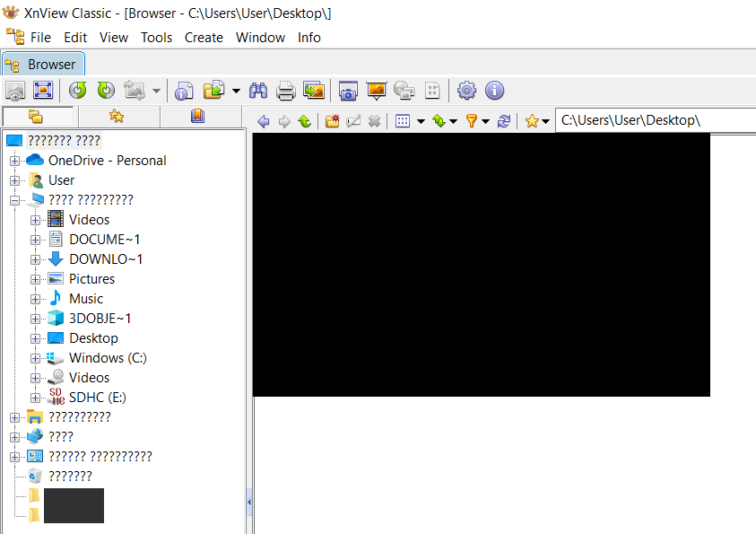Image resolution: width=756 pixels, height=534 pixels.
Task: Open the Info menu
Action: coord(309,38)
